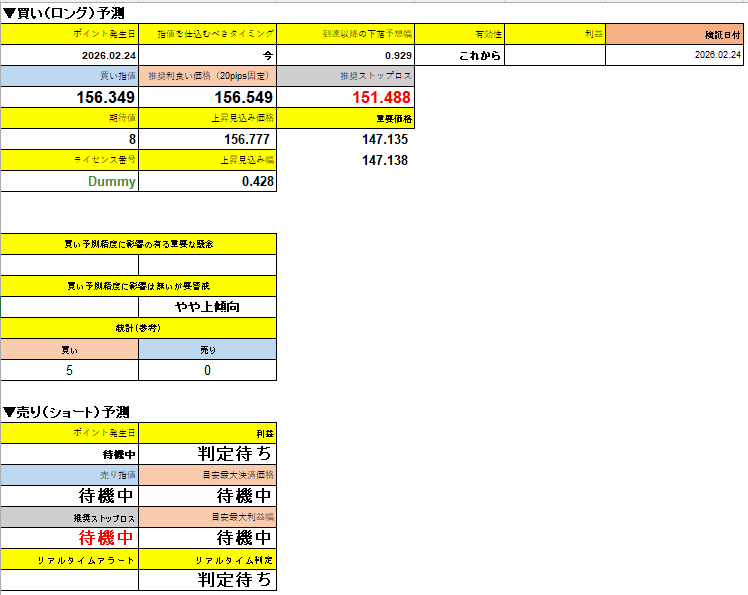
Task: Click the 147.135 important price
Action: coord(384,139)
